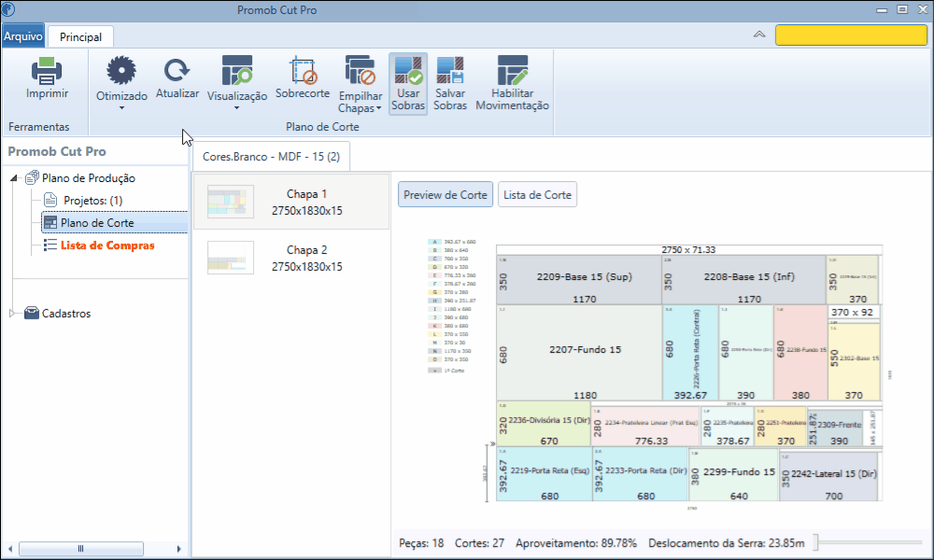The width and height of the screenshot is (934, 560).
Task: Click the Otimizado saw blade icon
Action: click(x=121, y=71)
